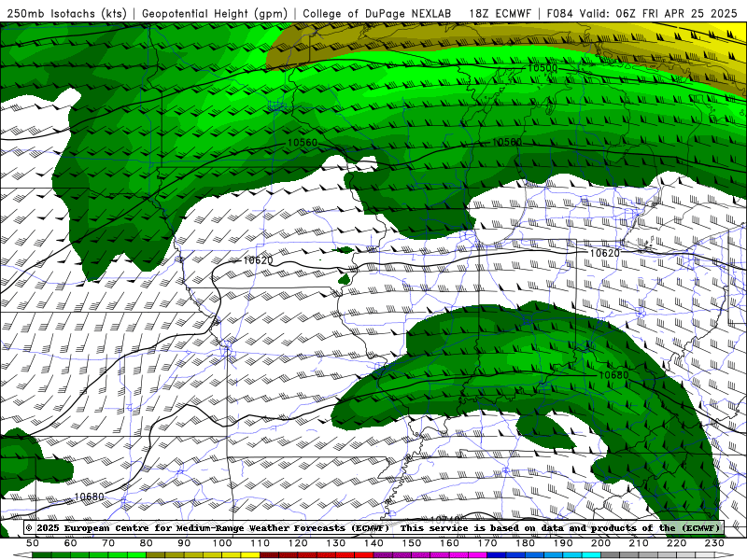
Task: Click the 120 value on the color scale
Action: tap(298, 543)
